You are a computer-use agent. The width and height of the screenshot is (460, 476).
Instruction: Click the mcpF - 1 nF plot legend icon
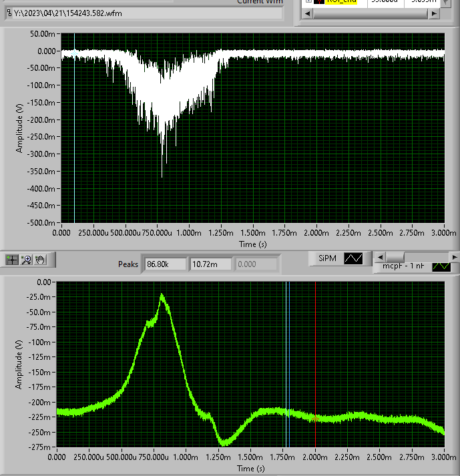(x=441, y=266)
